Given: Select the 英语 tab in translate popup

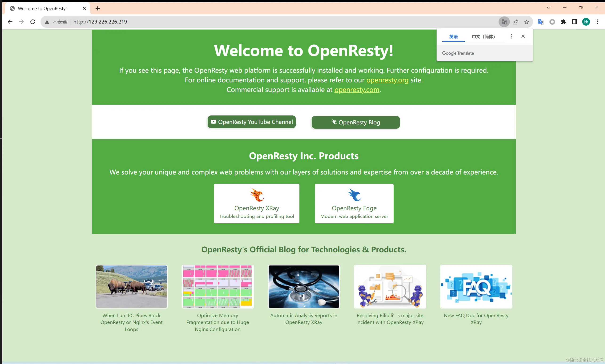Looking at the screenshot, I should pos(453,36).
